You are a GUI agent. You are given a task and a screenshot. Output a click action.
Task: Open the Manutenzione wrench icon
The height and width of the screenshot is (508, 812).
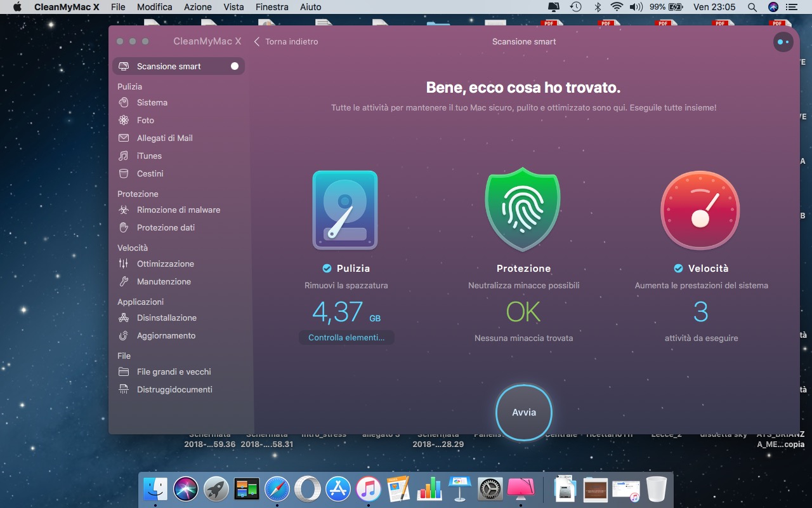(x=124, y=281)
